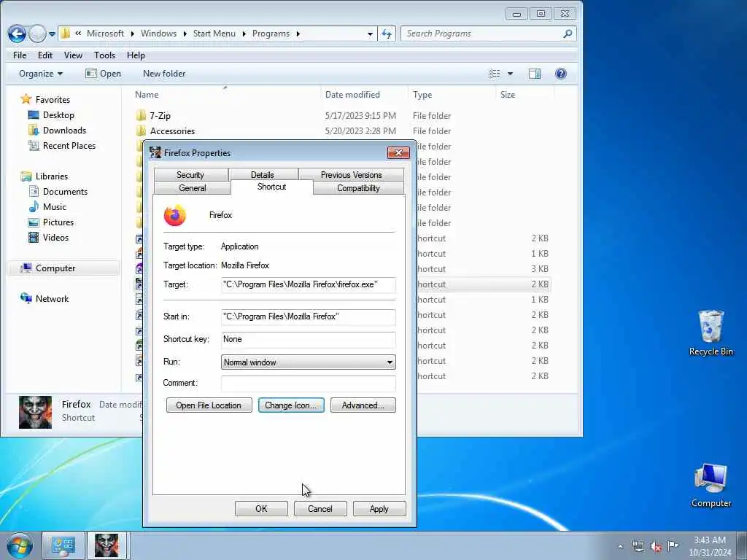The height and width of the screenshot is (560, 747).
Task: Click the Name column header
Action: pyautogui.click(x=225, y=94)
